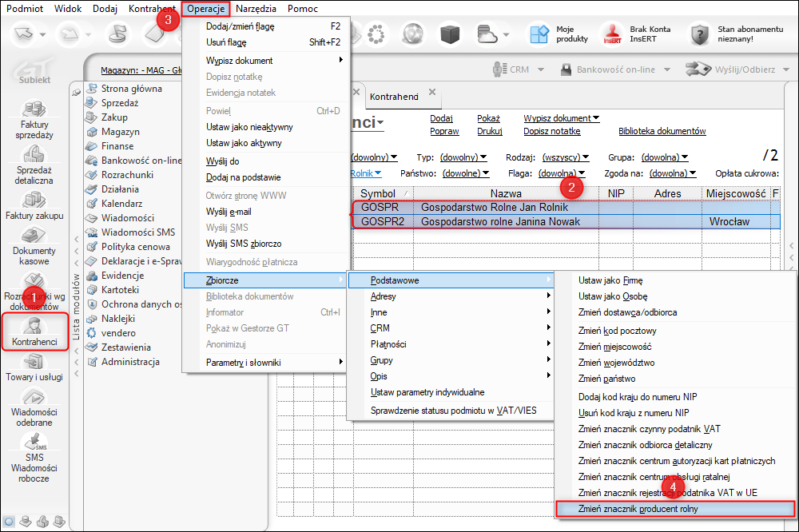Image resolution: width=799 pixels, height=532 pixels.
Task: Choose Zmień znacznik producent rolny
Action: click(x=675, y=509)
